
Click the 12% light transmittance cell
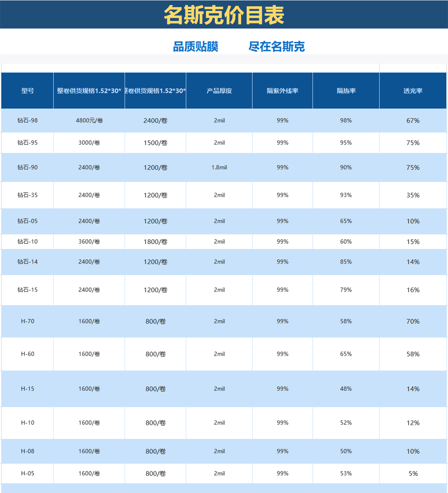point(413,423)
